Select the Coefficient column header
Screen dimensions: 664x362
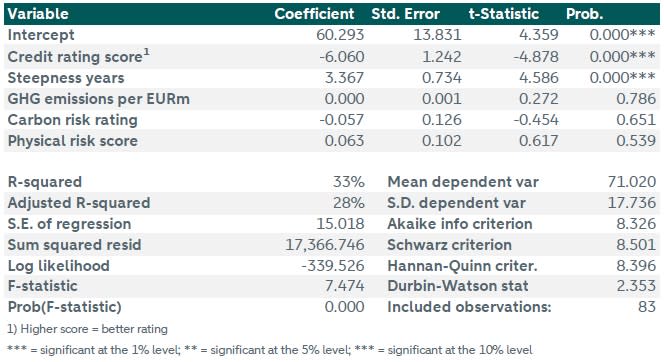tap(314, 14)
